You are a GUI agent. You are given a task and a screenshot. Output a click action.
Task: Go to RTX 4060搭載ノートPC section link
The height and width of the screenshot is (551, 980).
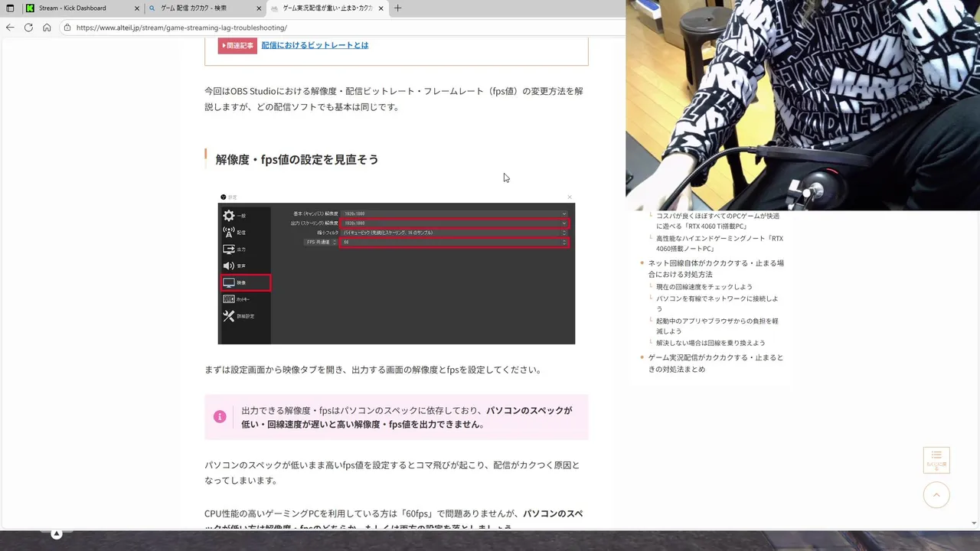(x=720, y=243)
